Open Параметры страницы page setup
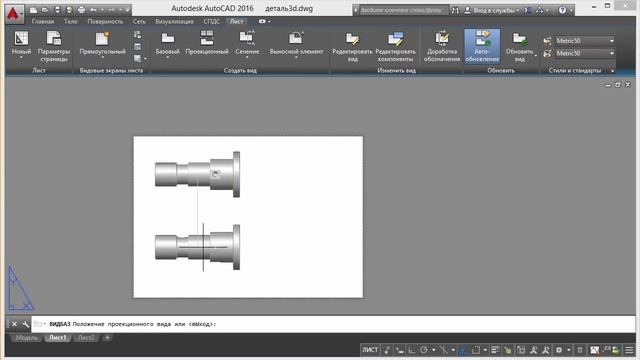Screen dimensions: 640x360 click(x=54, y=46)
